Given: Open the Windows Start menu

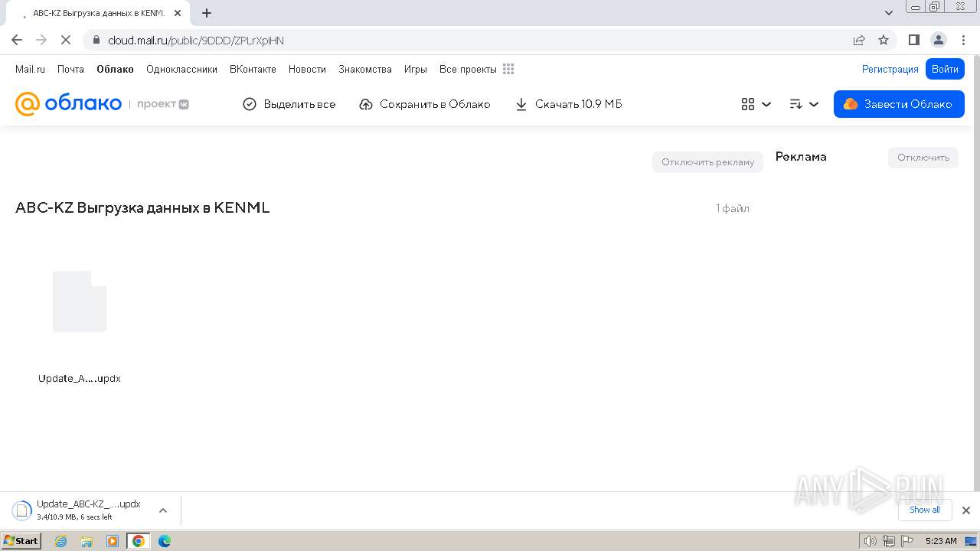Looking at the screenshot, I should 21,540.
